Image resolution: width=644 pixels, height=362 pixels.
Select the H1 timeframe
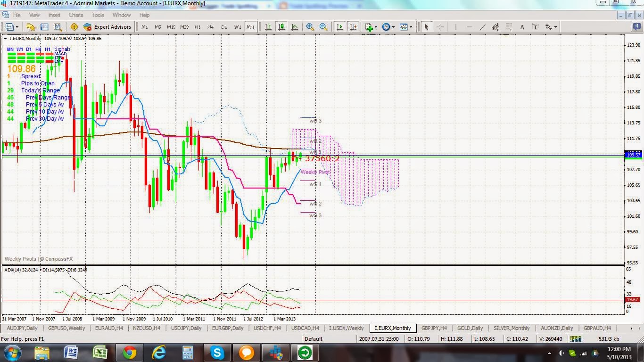198,27
